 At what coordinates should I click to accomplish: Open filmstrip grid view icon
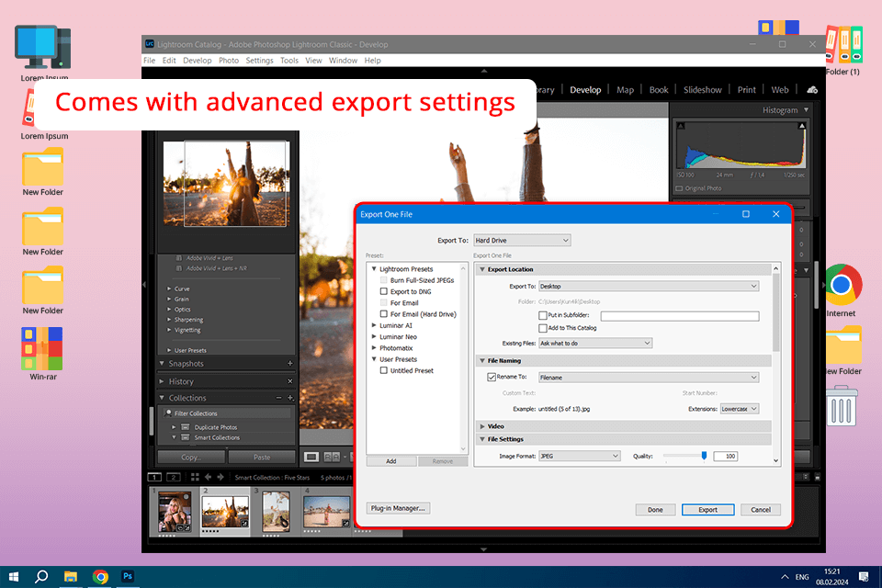point(195,477)
